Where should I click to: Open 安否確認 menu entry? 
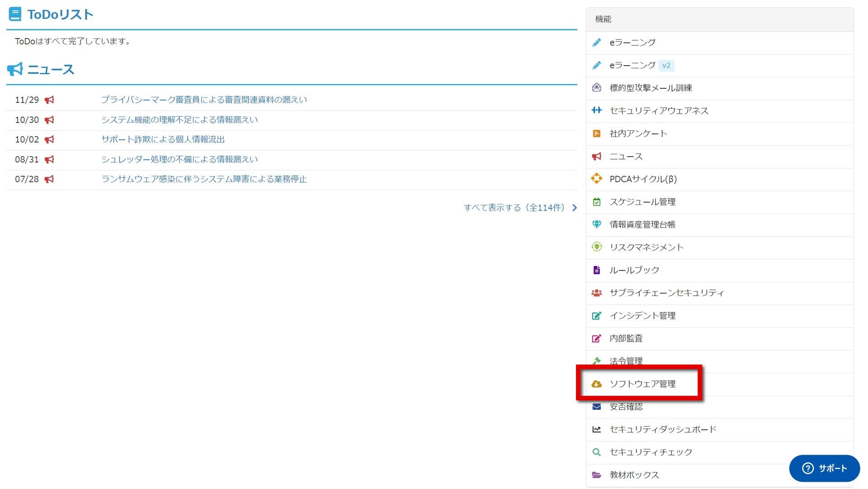[720, 407]
